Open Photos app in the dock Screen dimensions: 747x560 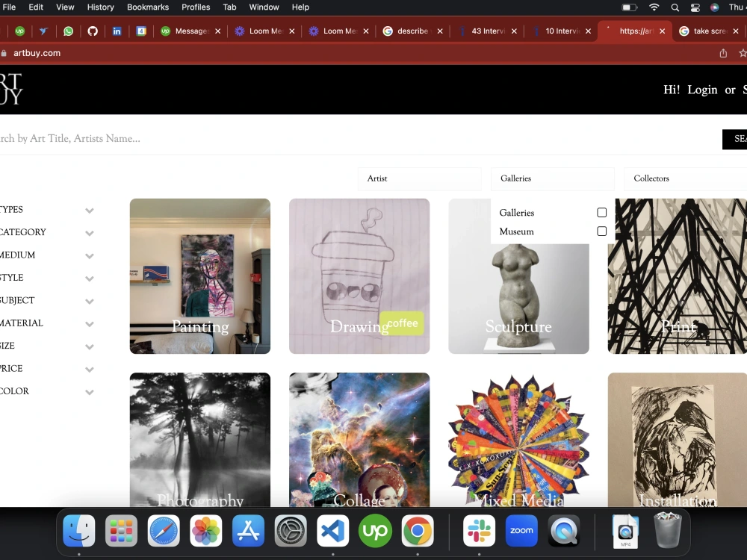click(206, 530)
